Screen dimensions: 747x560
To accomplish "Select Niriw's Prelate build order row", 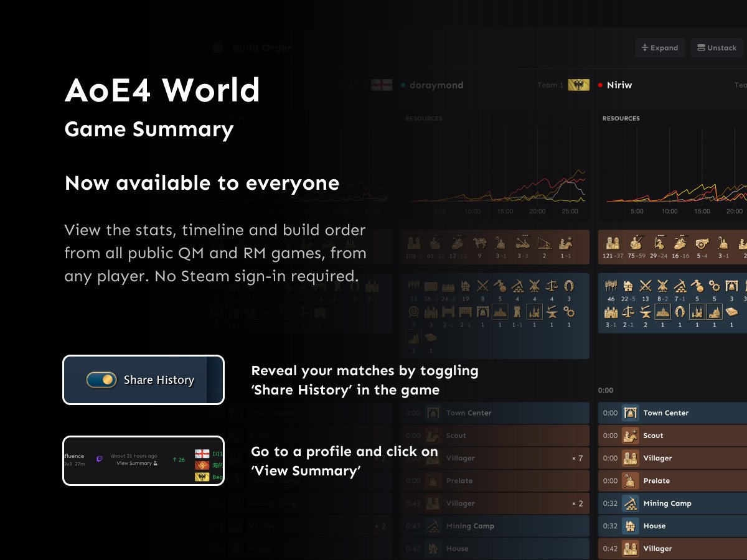I will 672,480.
